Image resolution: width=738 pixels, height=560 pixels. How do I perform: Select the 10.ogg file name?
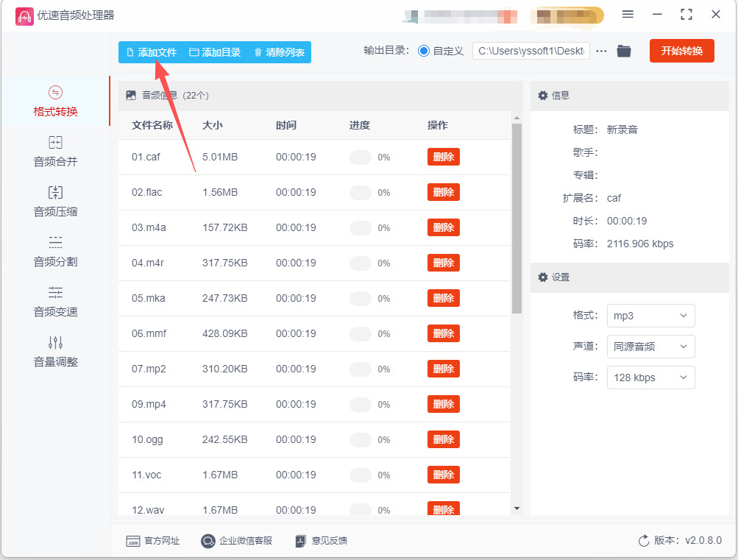pos(147,439)
